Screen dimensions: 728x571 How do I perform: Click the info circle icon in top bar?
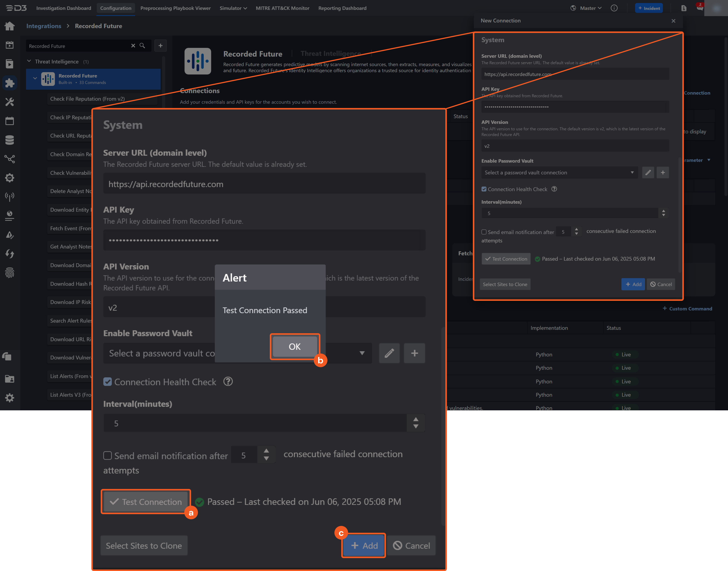614,8
